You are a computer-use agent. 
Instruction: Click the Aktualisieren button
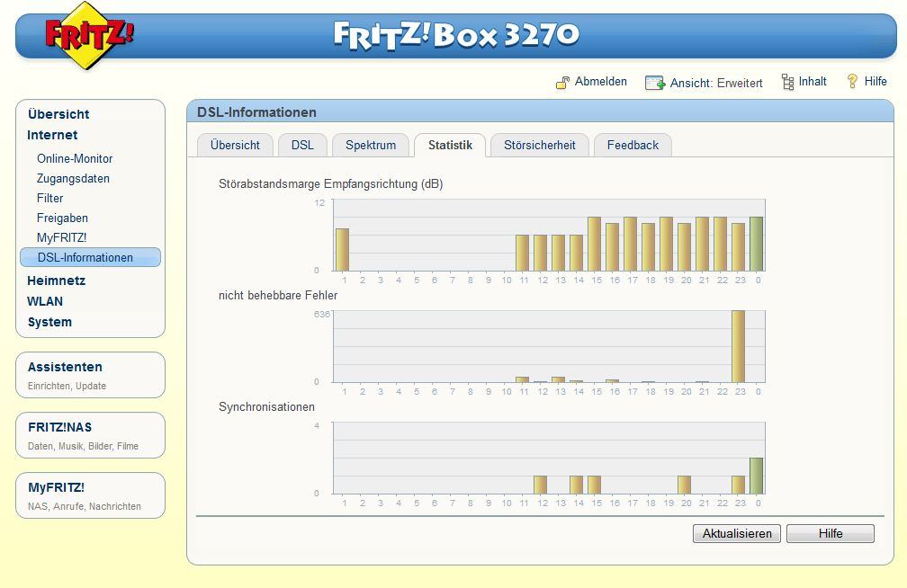click(737, 534)
